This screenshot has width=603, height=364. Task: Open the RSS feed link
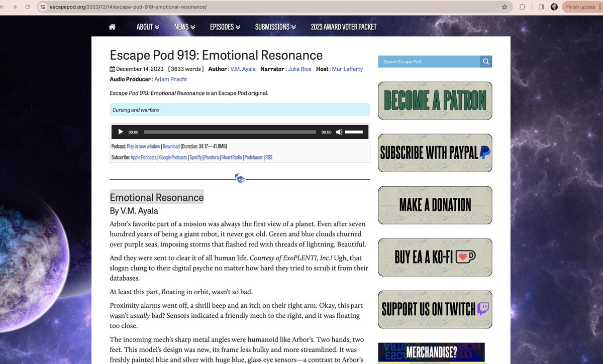click(x=269, y=157)
